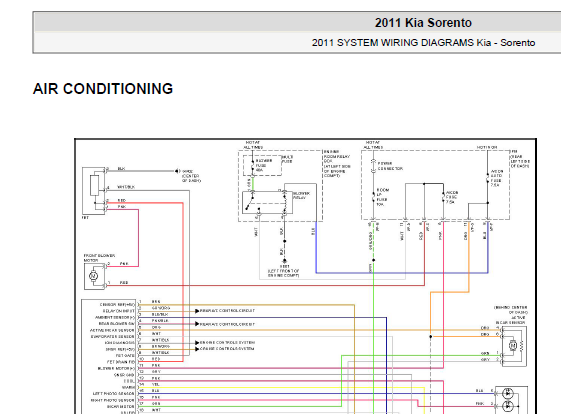Select the 'AMBIENT SENSOR (+)' pin label
Screen dimensions: 561x414
[x=115, y=317]
